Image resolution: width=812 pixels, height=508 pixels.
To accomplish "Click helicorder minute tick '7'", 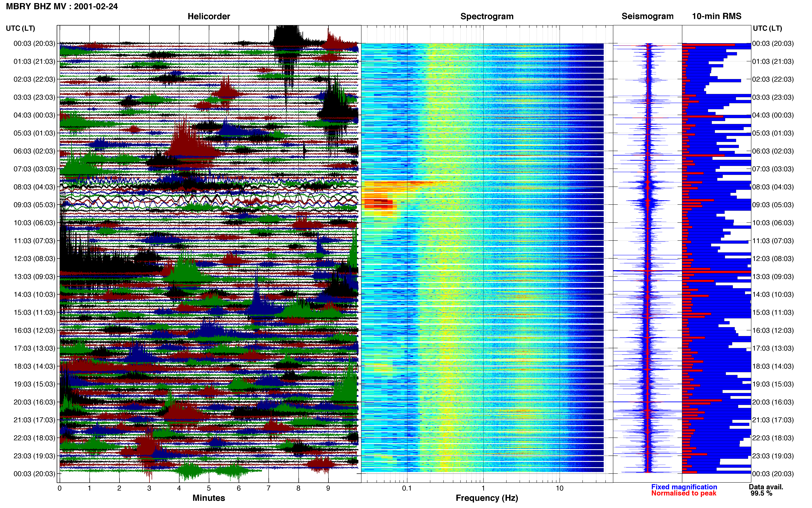I will pos(269,488).
